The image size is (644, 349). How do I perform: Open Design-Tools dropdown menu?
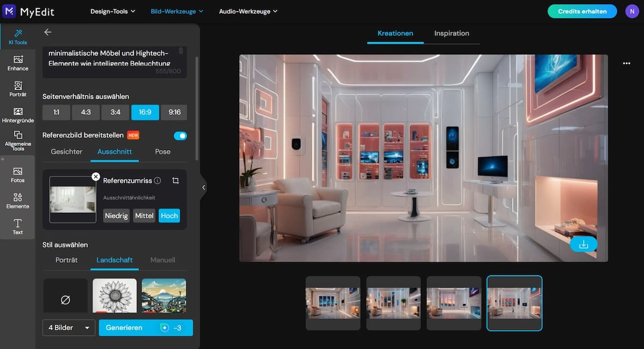[x=113, y=11]
